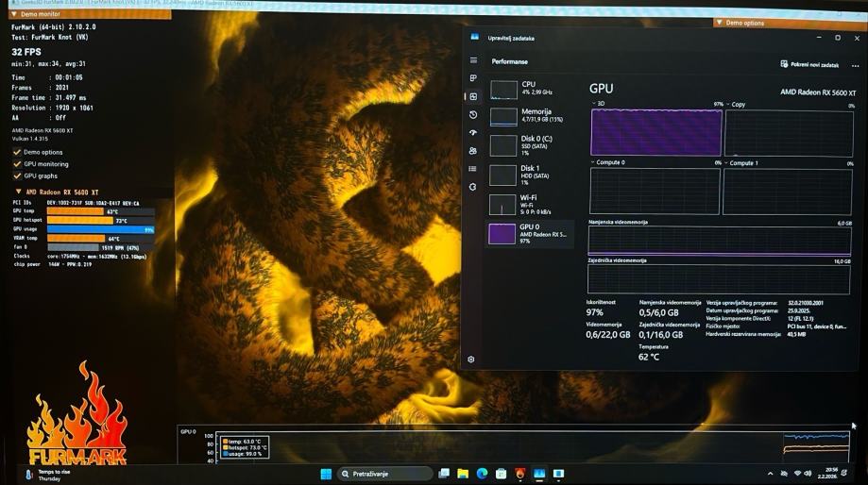
Task: Click Windows Start button on taskbar
Action: tap(326, 474)
